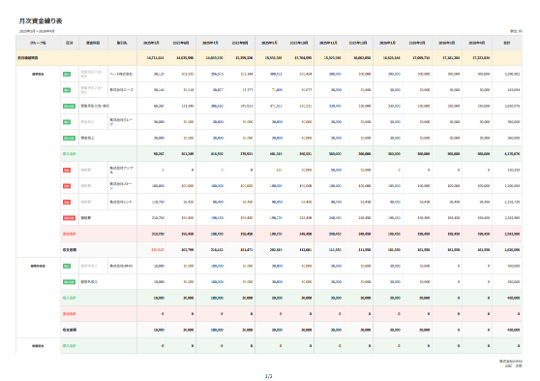Viewport: 540px width, 381px height.
Task: Click the 区分 column header
Action: pos(70,43)
